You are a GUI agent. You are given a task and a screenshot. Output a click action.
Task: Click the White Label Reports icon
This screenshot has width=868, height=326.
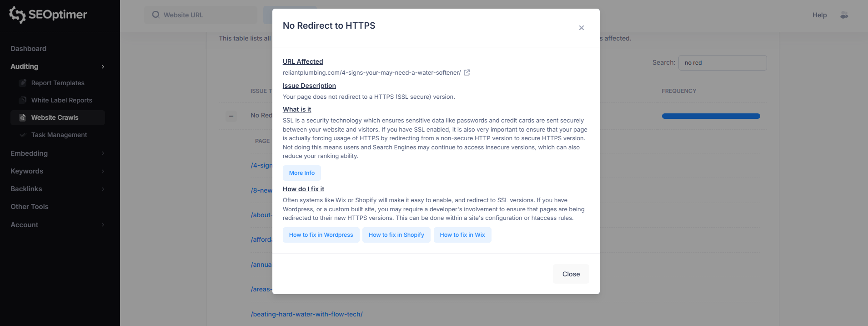point(22,100)
